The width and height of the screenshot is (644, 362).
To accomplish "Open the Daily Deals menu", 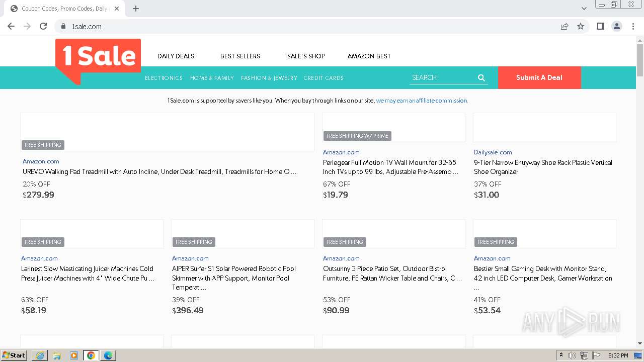I will pyautogui.click(x=176, y=56).
